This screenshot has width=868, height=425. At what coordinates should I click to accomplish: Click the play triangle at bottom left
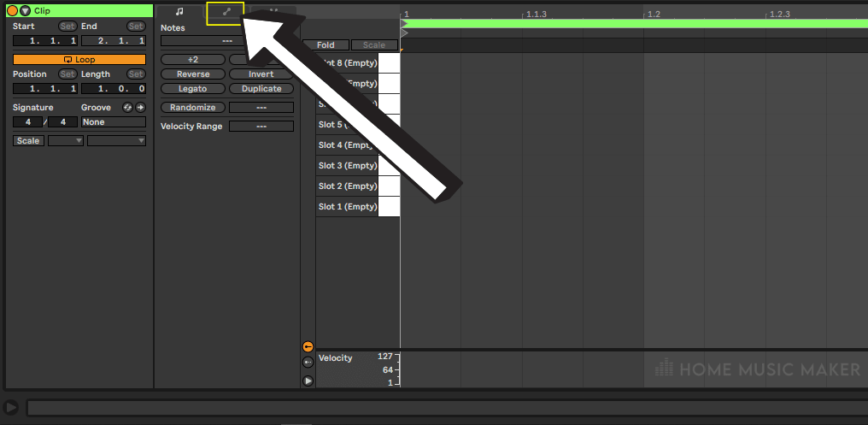[10, 408]
